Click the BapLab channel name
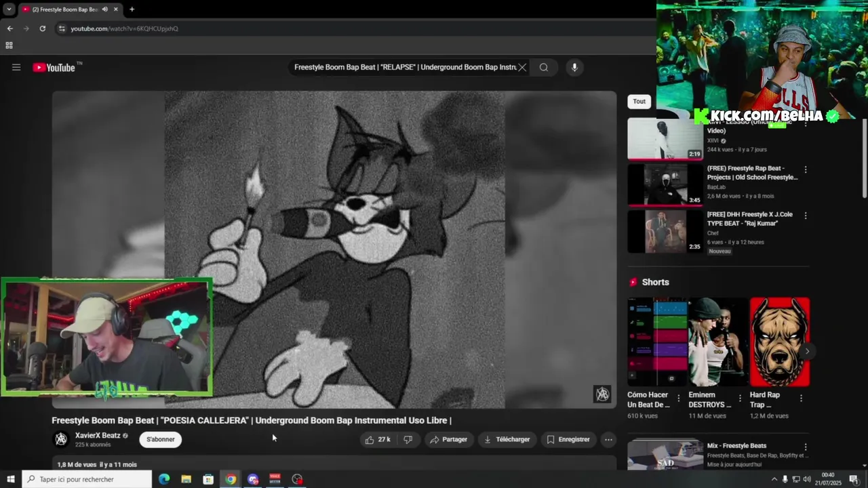868x488 pixels. pos(716,186)
